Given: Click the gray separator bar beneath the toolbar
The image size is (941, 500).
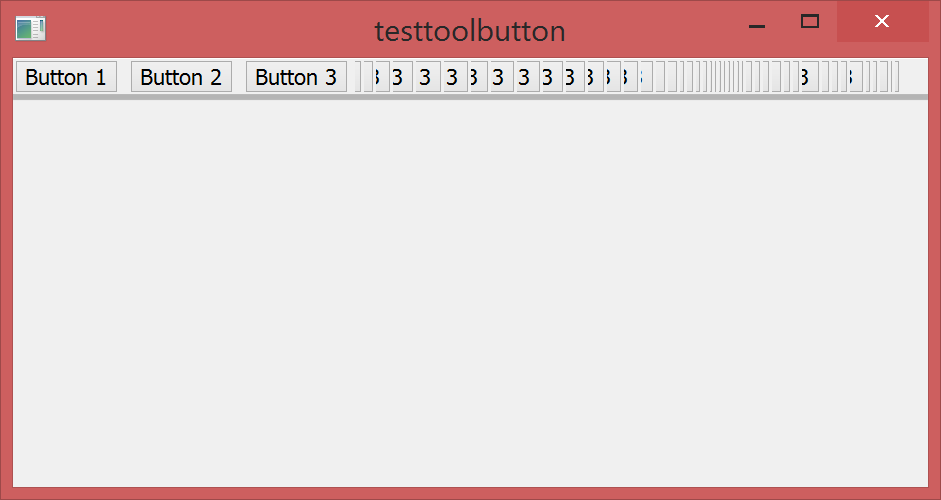Looking at the screenshot, I should tap(470, 97).
